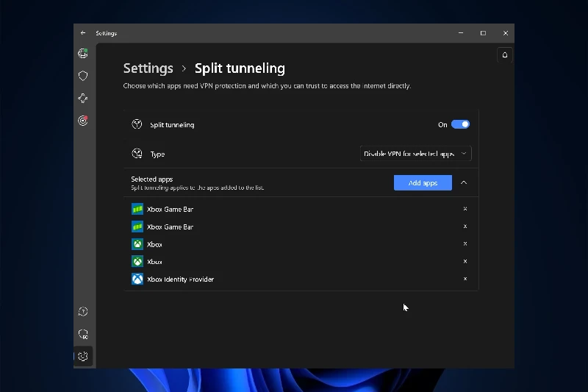
Task: Open the Disable VPN for selected apps dropdown
Action: tap(415, 154)
